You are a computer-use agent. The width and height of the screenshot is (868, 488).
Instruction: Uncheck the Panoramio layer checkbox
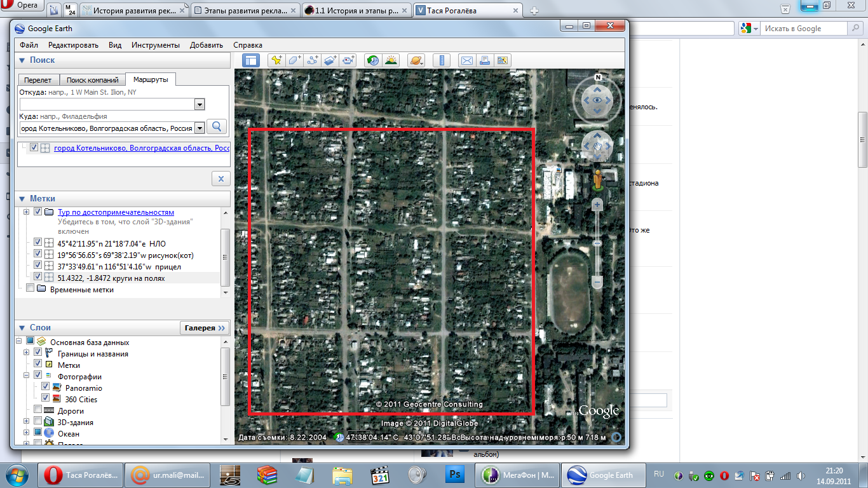pos(45,388)
